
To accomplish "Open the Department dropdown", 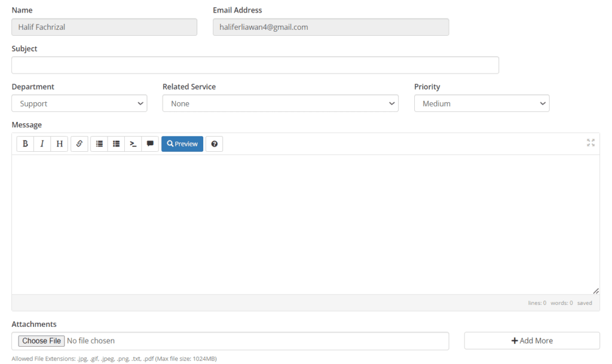I will 79,103.
